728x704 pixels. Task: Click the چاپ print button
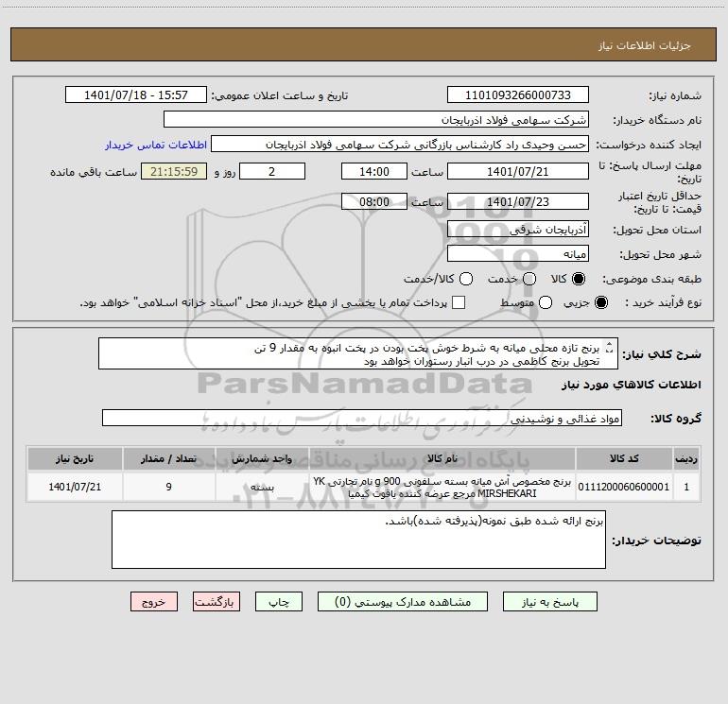(x=279, y=602)
